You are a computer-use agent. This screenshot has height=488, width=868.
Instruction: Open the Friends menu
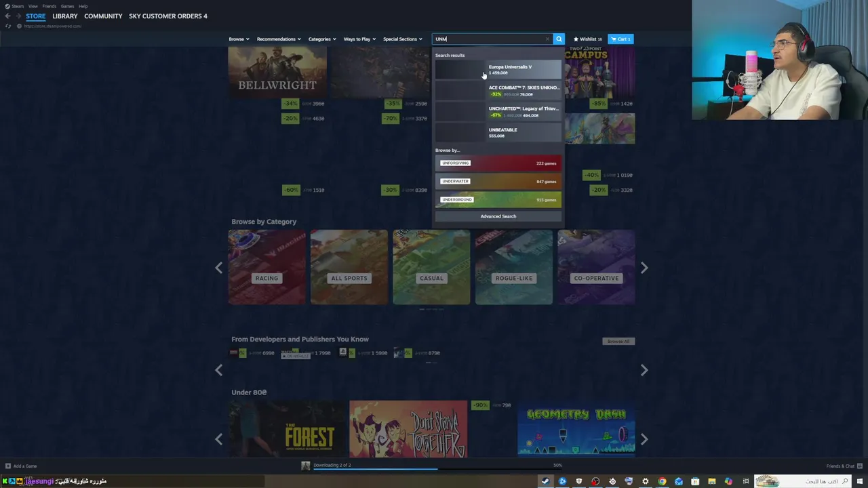[x=50, y=6]
